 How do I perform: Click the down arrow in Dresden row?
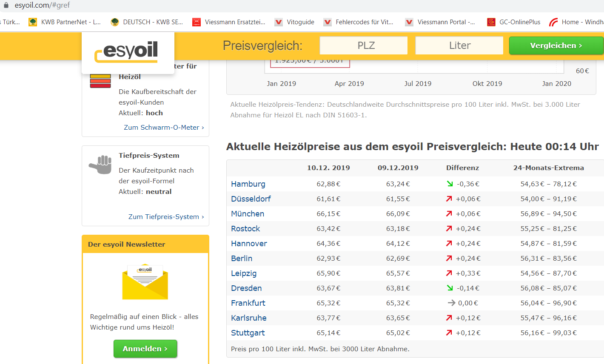[450, 288]
